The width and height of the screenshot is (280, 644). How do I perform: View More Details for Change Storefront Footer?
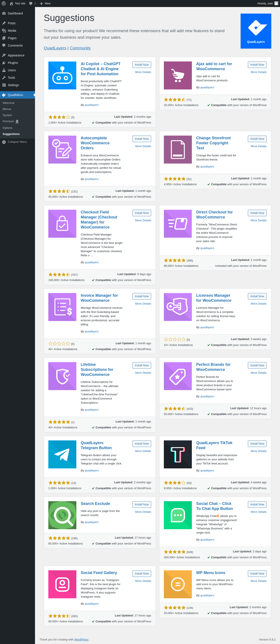[x=259, y=146]
